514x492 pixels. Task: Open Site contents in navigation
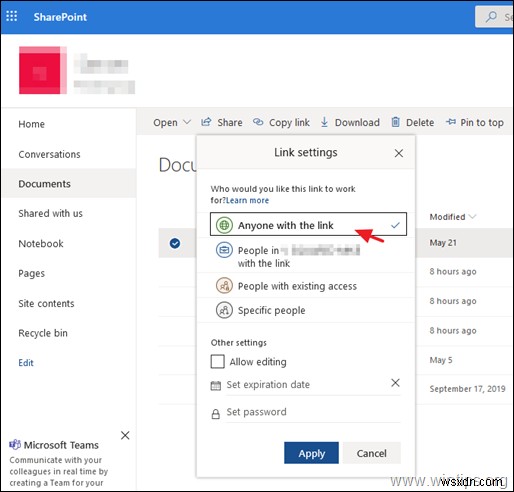[x=46, y=303]
